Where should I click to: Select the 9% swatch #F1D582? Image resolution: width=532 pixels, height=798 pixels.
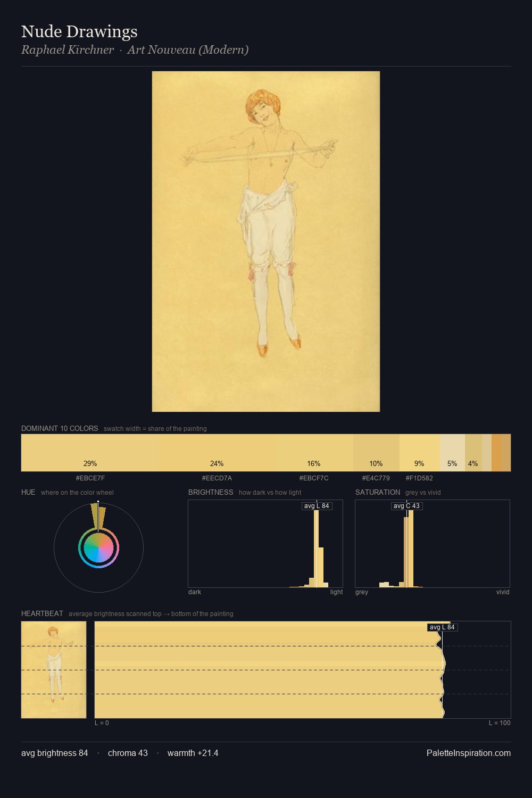[x=419, y=453]
